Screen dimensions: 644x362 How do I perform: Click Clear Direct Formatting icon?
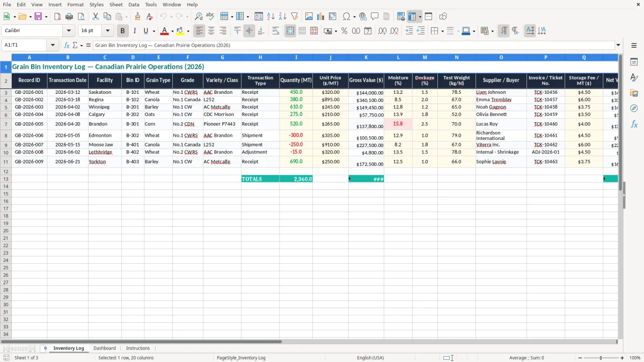click(149, 17)
